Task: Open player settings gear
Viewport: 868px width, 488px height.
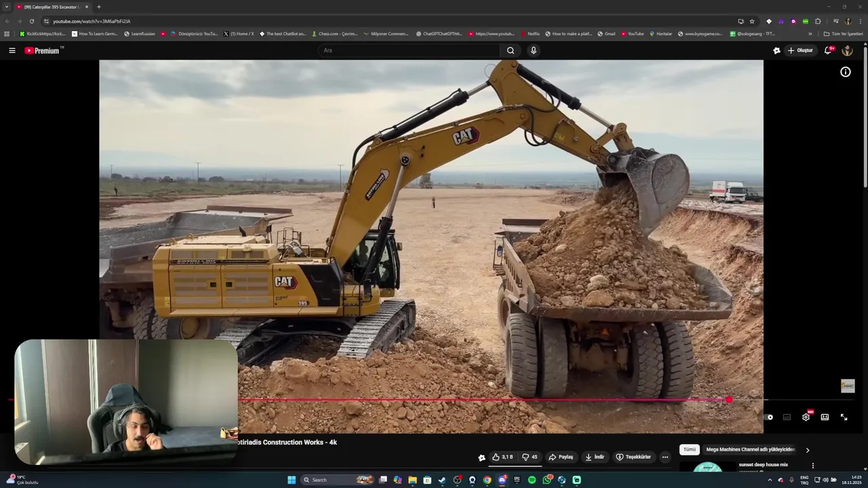Action: (806, 418)
